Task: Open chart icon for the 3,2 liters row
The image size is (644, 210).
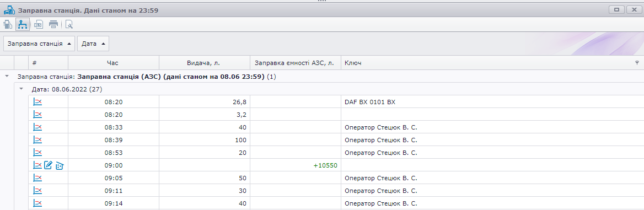Action: (37, 115)
